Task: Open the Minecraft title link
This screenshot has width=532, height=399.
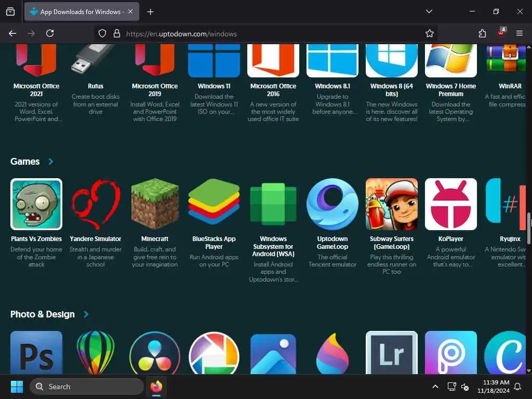Action: 155,239
